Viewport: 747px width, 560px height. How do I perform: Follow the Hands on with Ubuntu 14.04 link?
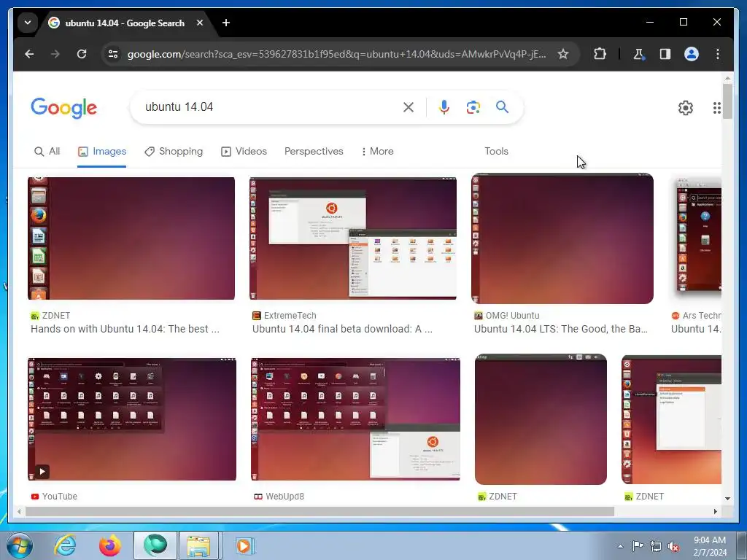(x=125, y=329)
